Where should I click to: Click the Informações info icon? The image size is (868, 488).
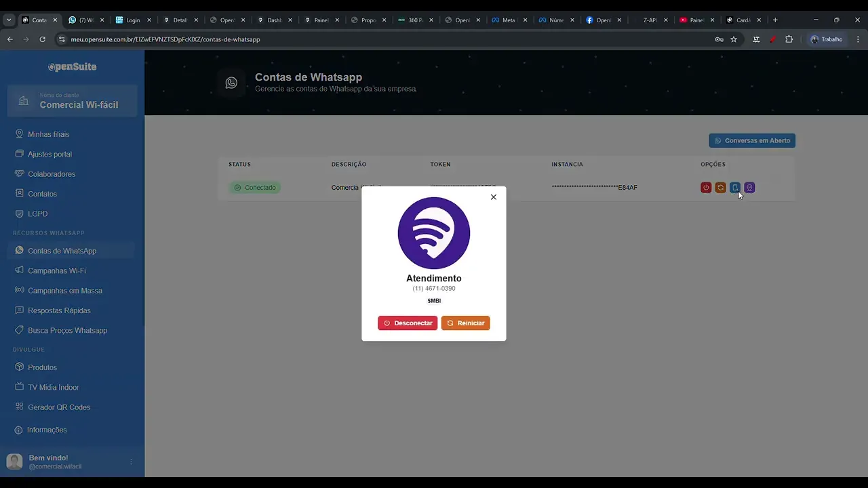pyautogui.click(x=19, y=430)
